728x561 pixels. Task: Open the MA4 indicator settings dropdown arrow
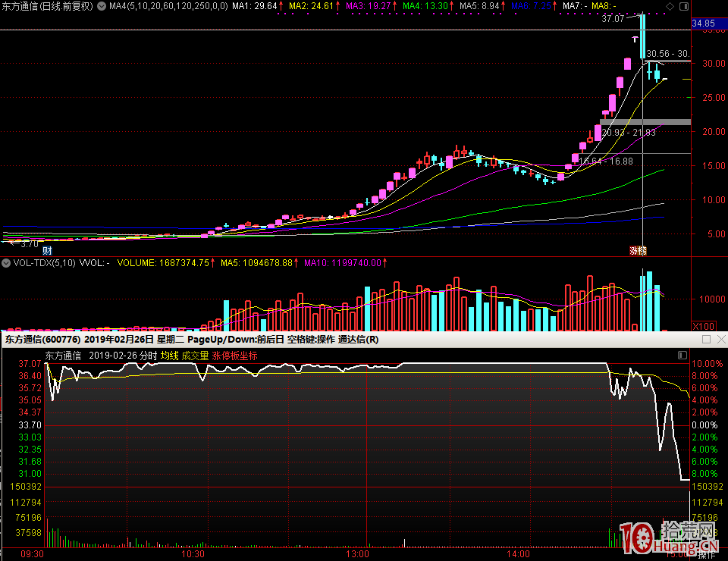(103, 6)
